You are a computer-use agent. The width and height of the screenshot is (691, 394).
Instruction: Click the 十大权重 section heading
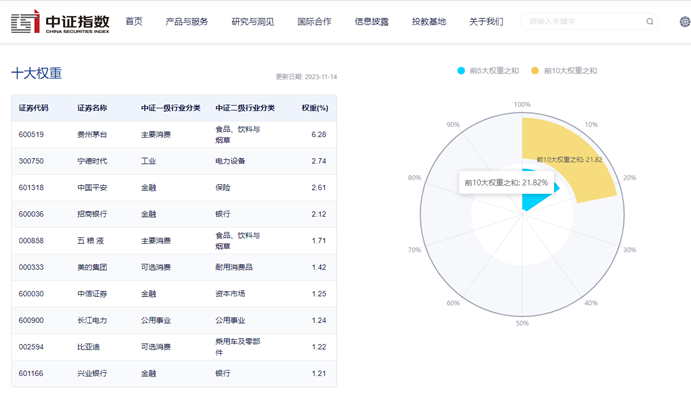[x=37, y=73]
